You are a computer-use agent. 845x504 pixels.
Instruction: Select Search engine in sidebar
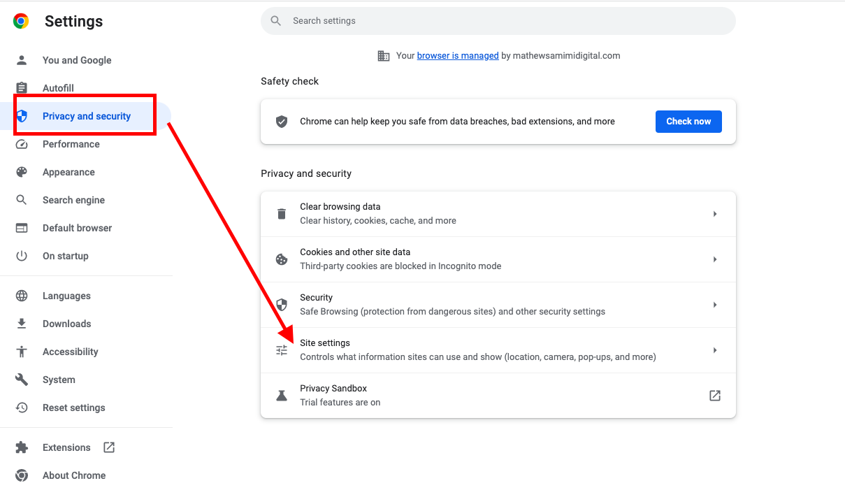click(x=73, y=200)
